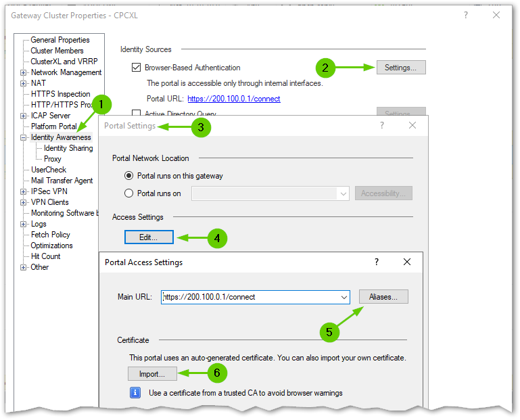Select Platform Portal in the tree
The width and height of the screenshot is (520, 420).
(x=53, y=126)
